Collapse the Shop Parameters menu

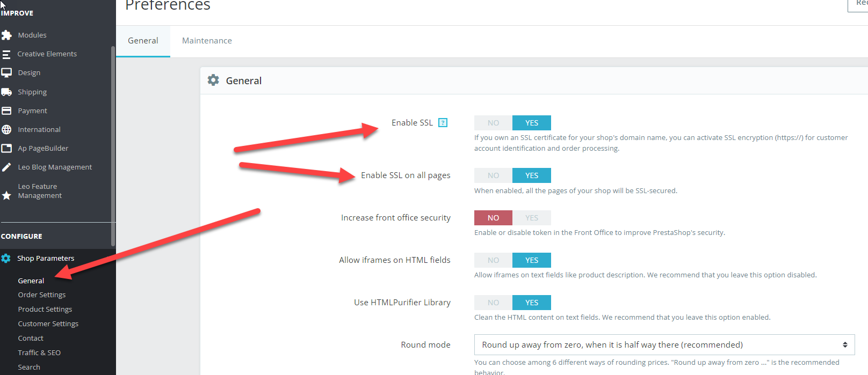click(x=46, y=258)
